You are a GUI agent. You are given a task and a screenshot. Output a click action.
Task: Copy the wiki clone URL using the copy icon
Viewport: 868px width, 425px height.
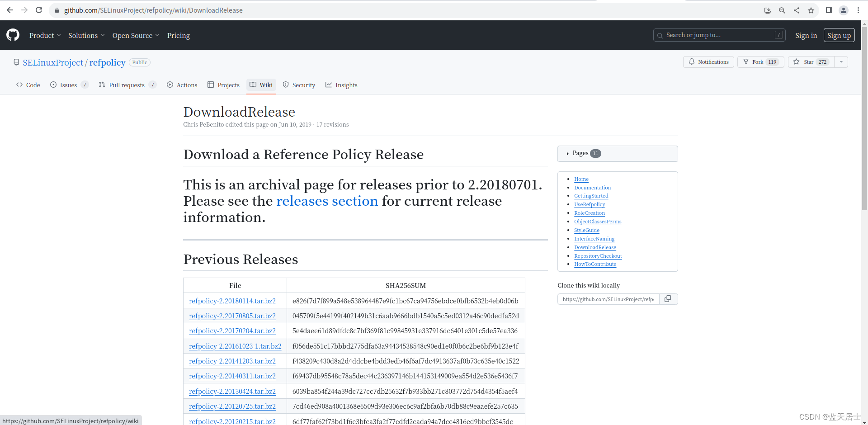pos(668,299)
